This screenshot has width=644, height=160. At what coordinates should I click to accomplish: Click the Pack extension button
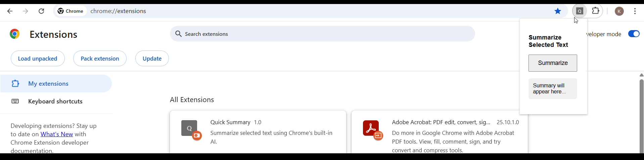(x=100, y=59)
